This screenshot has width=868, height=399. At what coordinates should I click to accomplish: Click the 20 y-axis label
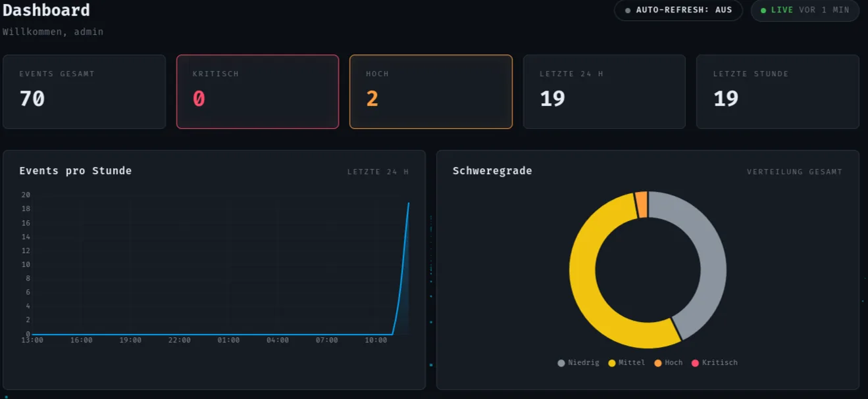[26, 195]
